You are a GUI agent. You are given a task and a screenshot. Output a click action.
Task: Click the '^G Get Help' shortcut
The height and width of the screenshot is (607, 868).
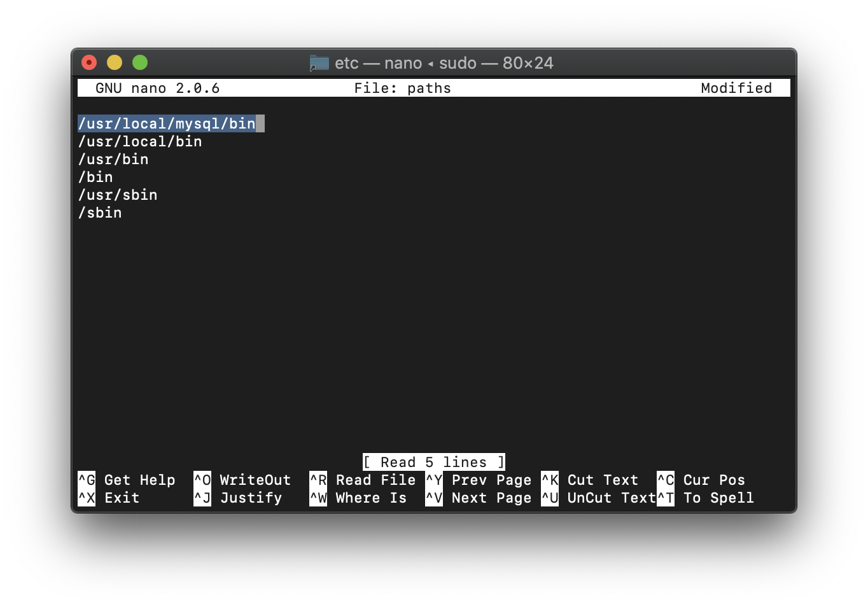[x=127, y=480]
